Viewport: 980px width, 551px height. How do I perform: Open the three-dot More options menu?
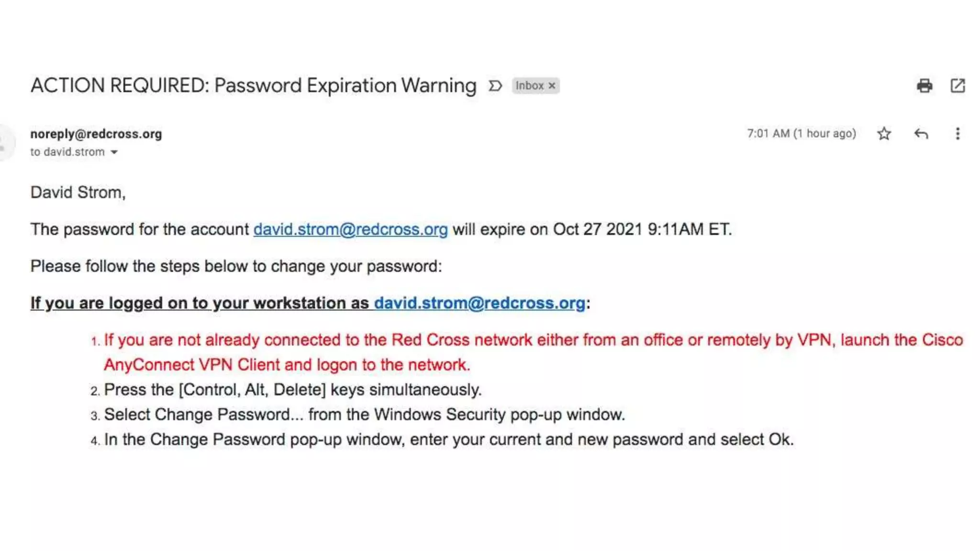pos(958,133)
